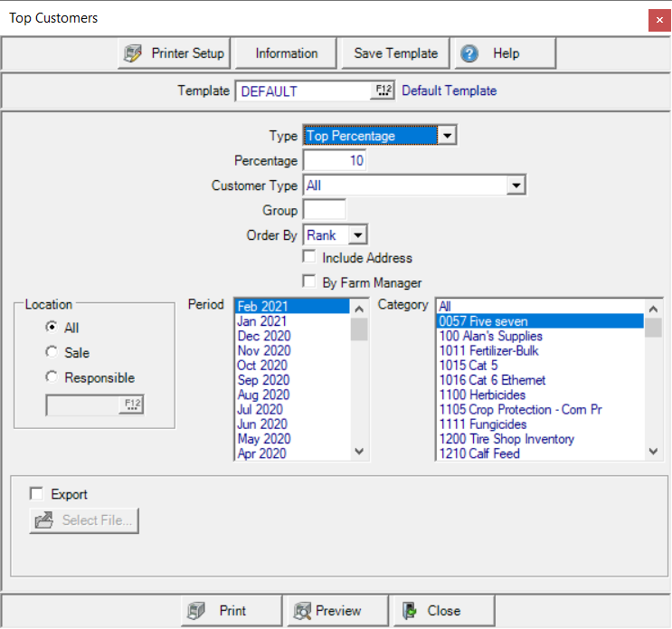Check the By Farm Manager option
672x629 pixels.
coord(309,281)
